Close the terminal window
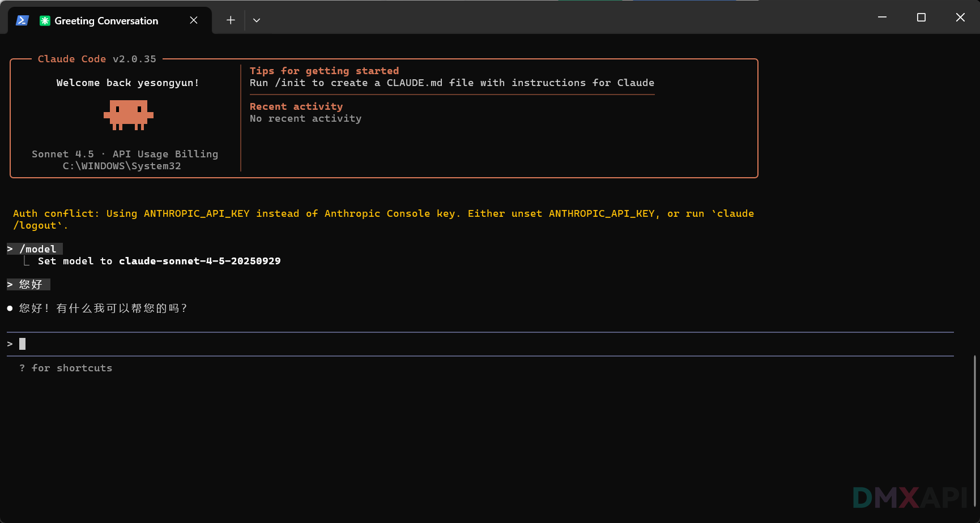The width and height of the screenshot is (980, 523). pos(960,18)
